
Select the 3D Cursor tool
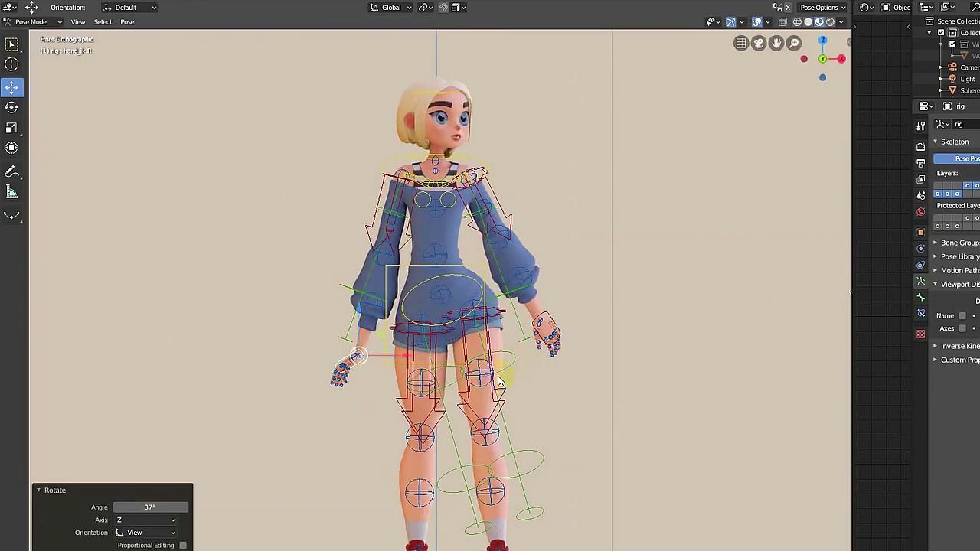11,65
